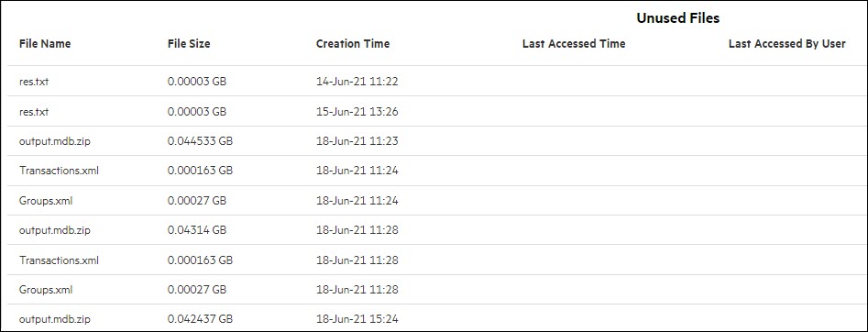The height and width of the screenshot is (332, 868).
Task: Click the 18-Jun-21 15:24 creation time cell
Action: pos(357,319)
